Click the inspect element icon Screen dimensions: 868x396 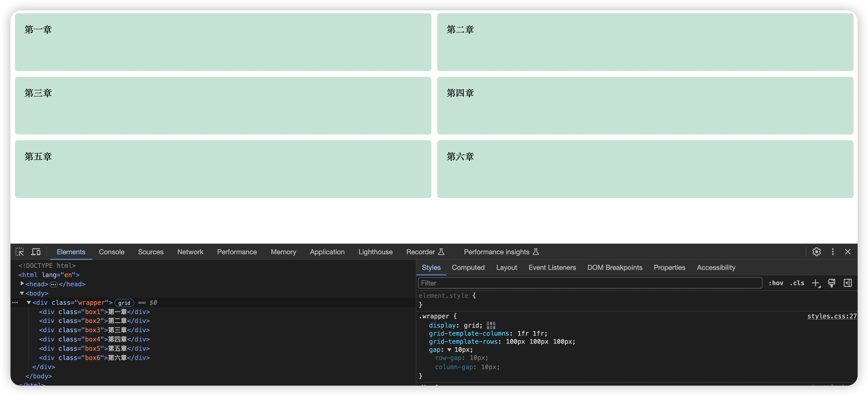click(x=19, y=252)
